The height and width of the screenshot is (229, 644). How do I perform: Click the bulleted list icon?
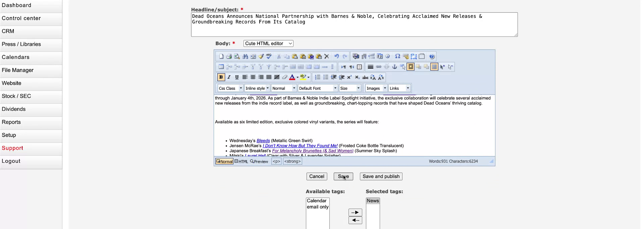[326, 77]
